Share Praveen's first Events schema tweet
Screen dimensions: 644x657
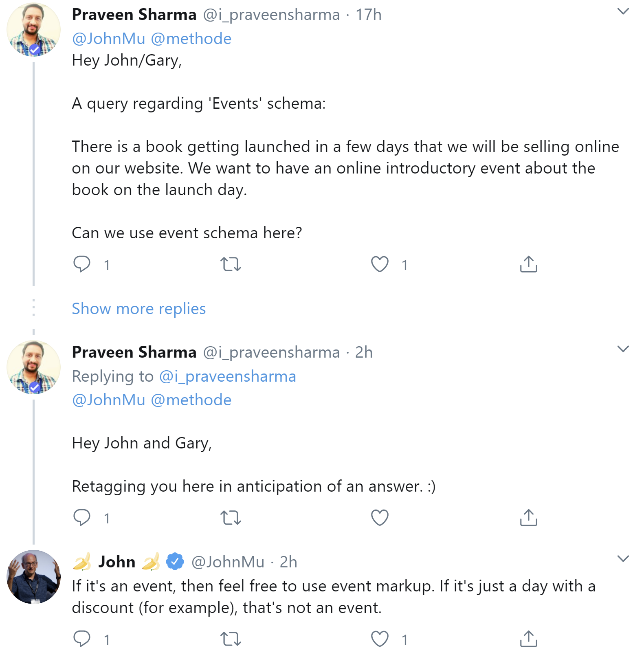tap(528, 264)
